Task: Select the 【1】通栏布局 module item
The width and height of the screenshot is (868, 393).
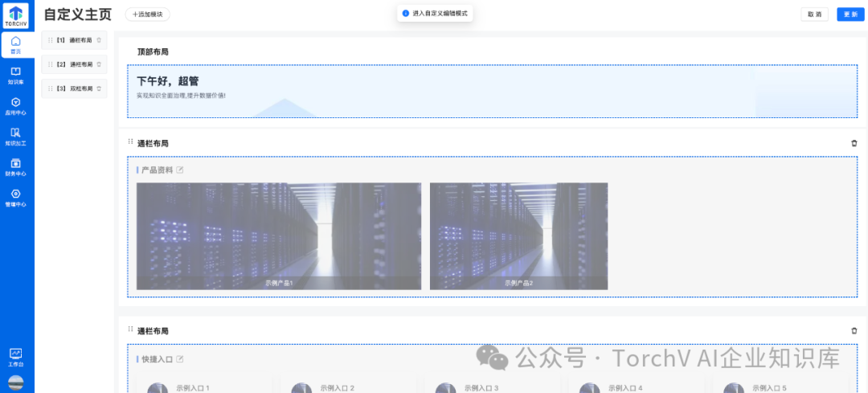Action: tap(74, 40)
